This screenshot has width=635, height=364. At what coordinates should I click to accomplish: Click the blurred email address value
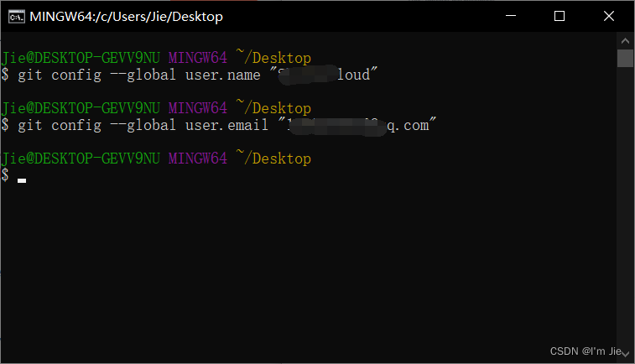pos(337,127)
